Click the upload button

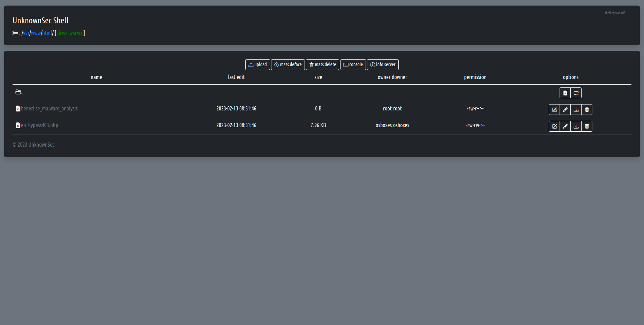[257, 65]
